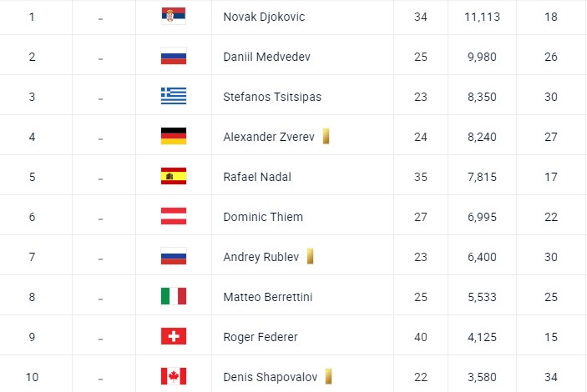Click the Austrian flag icon beside Thiem
The height and width of the screenshot is (392, 587).
[174, 216]
